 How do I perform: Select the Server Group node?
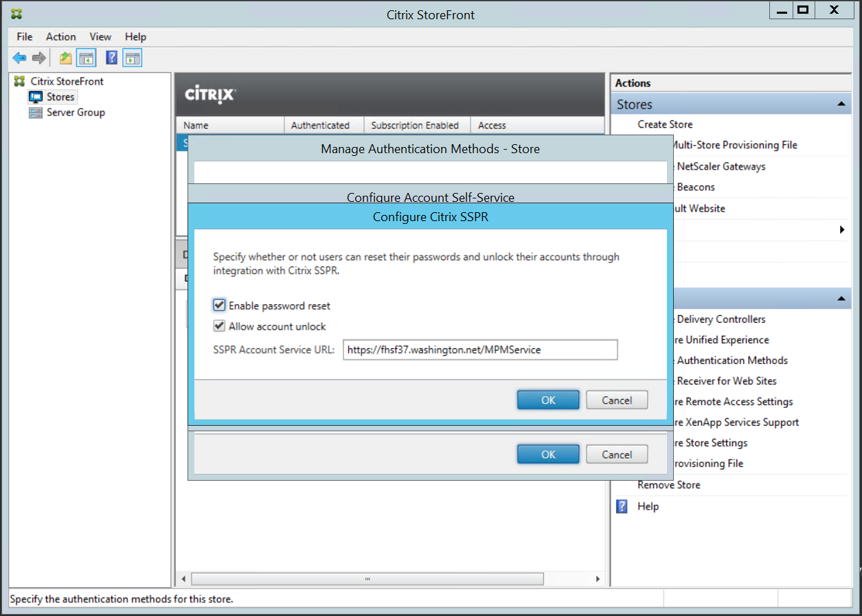pyautogui.click(x=76, y=113)
